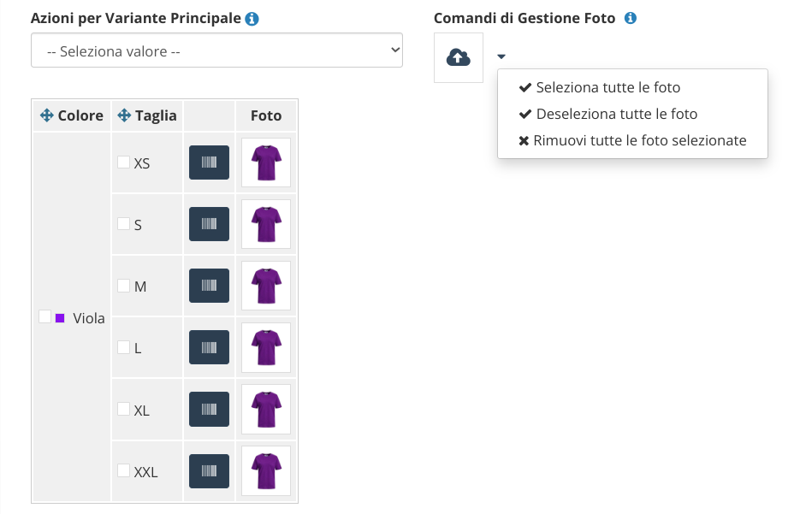Click the move icon beside Taglia header

point(124,115)
